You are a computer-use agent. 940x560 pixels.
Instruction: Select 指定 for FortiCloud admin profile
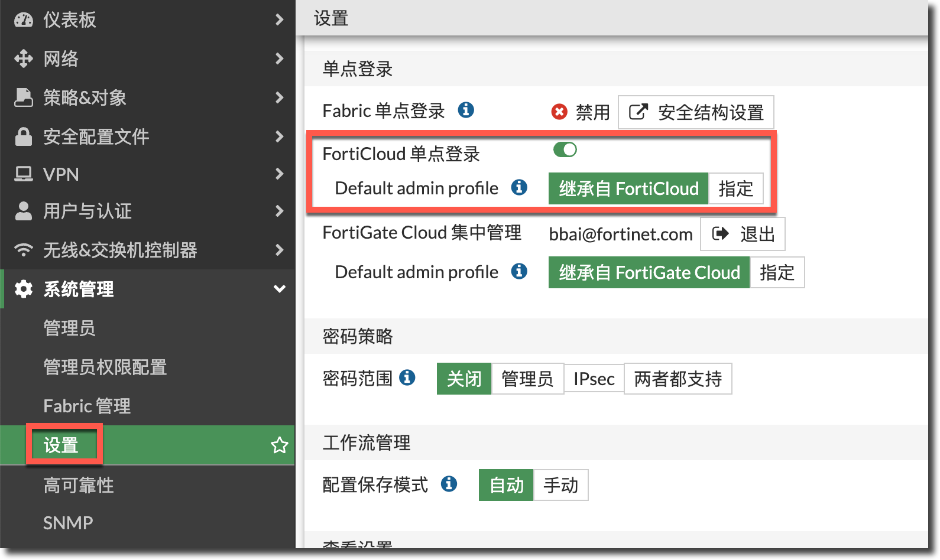(736, 188)
